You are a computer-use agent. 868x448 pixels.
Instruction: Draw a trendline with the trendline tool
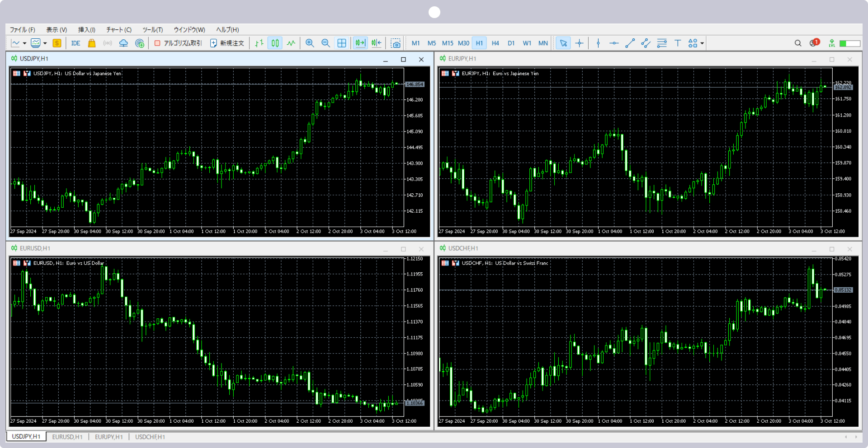[x=630, y=43]
